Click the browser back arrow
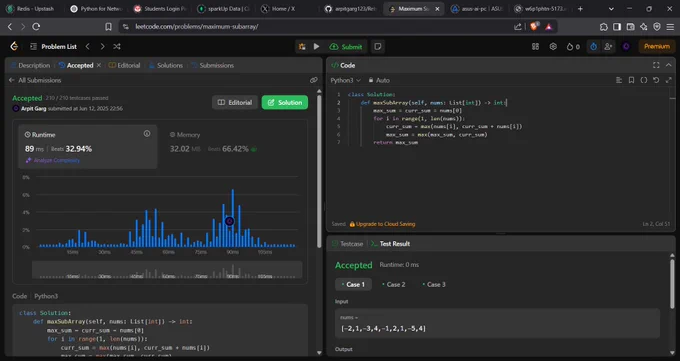 10,26
